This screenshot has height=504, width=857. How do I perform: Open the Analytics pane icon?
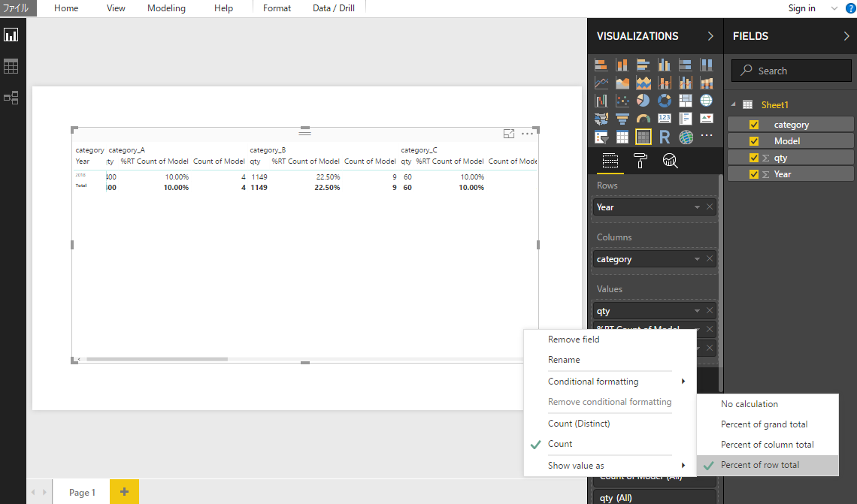670,161
